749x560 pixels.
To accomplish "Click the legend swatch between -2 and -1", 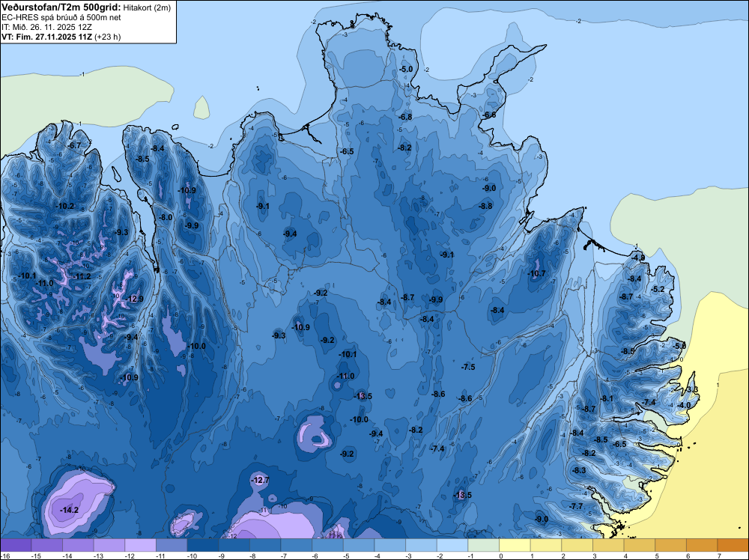I will pos(452,545).
